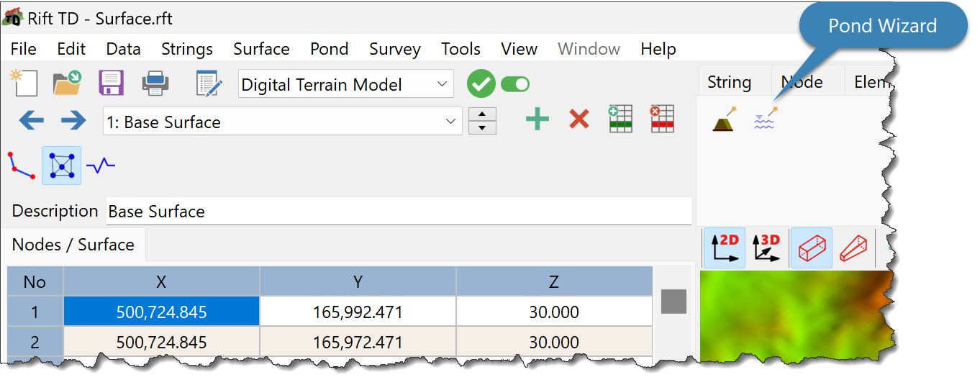Save project using floppy disk icon
The image size is (980, 385).
(112, 83)
